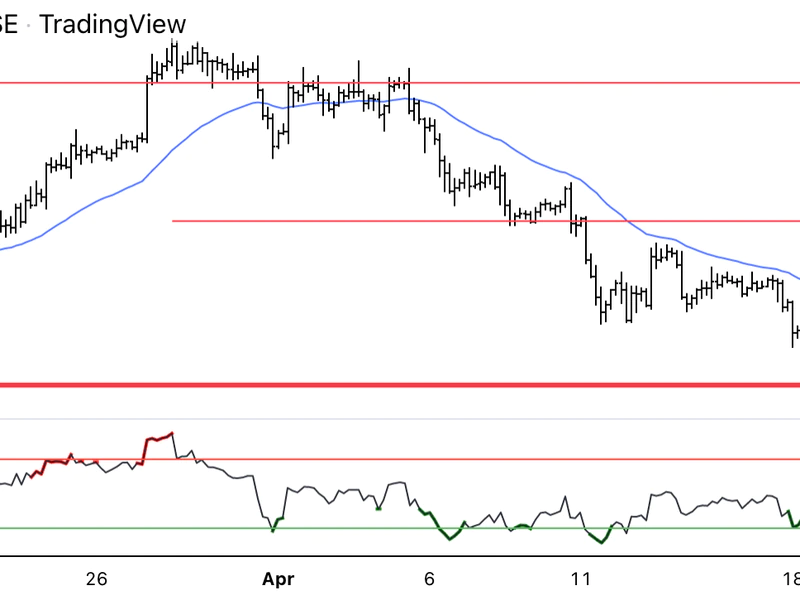Click the thin grey line atop oscillator pane
The height and width of the screenshot is (600, 800).
(400, 418)
